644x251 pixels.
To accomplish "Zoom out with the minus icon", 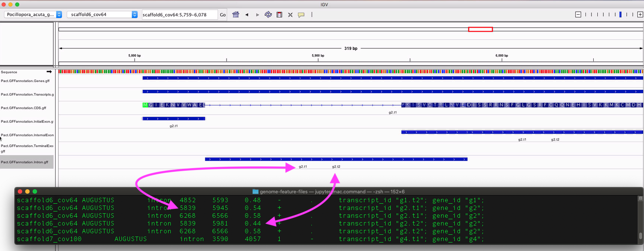I will 578,14.
